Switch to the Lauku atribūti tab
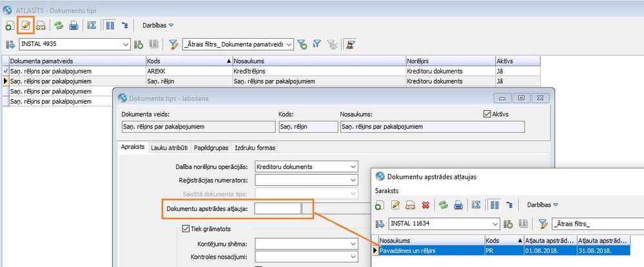The height and width of the screenshot is (267, 644). point(169,148)
